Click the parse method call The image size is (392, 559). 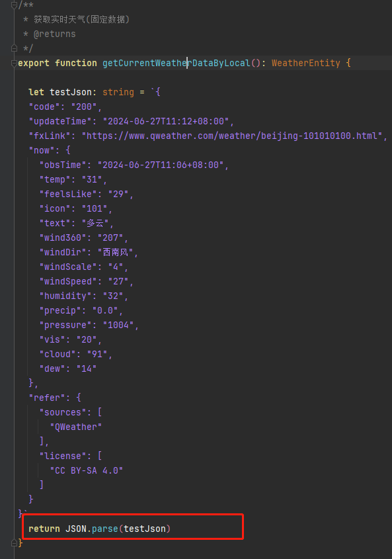click(104, 529)
